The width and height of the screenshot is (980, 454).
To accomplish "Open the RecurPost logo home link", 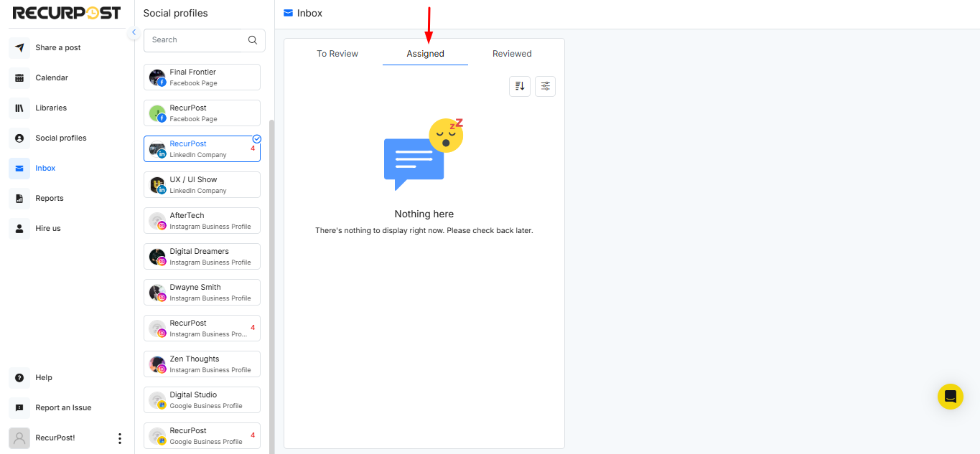I will (x=67, y=13).
